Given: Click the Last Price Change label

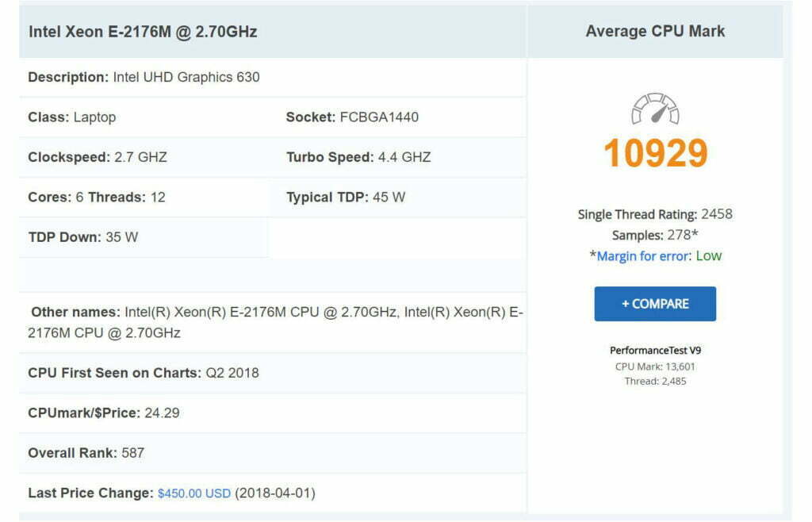Looking at the screenshot, I should pyautogui.click(x=90, y=493).
